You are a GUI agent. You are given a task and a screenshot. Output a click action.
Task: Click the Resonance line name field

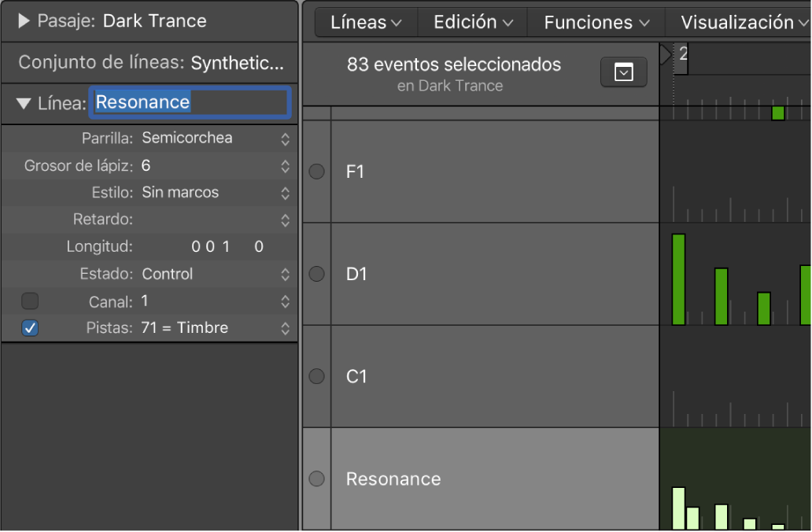[190, 102]
